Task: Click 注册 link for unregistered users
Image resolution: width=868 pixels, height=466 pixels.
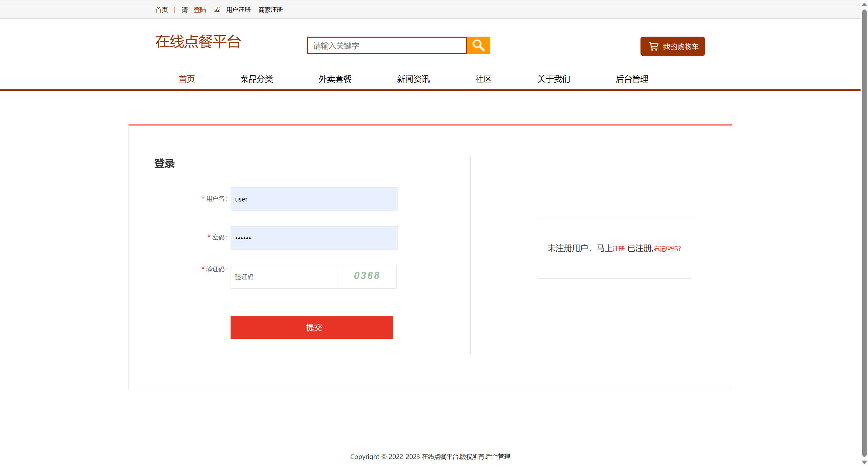Action: [x=618, y=249]
